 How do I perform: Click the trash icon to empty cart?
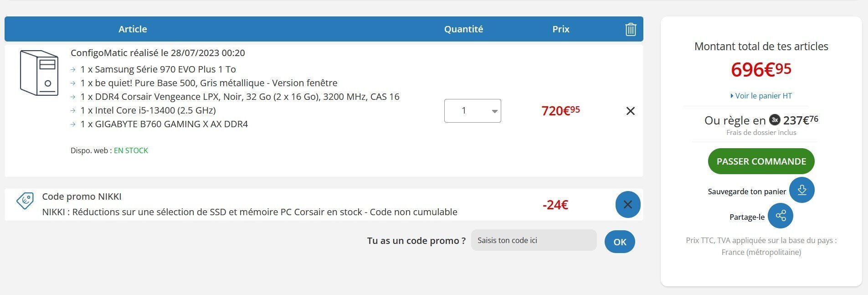tap(630, 29)
